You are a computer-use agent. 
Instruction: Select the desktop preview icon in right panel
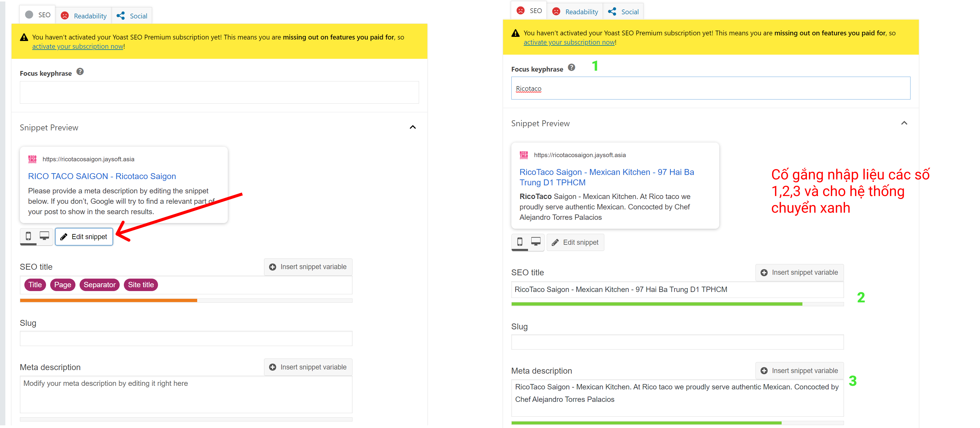(x=536, y=242)
